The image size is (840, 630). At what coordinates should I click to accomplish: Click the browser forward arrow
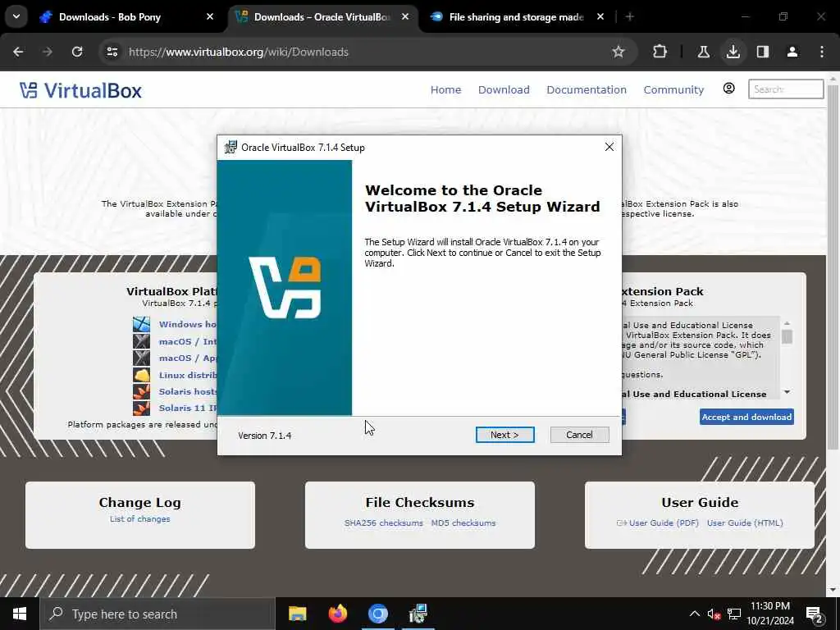[x=48, y=52]
